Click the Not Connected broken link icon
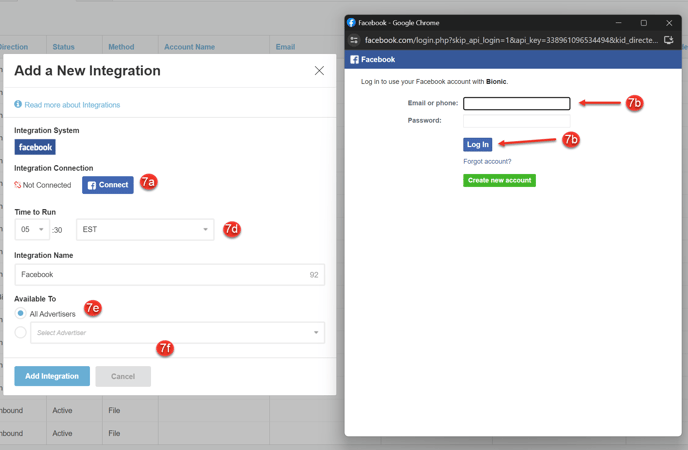 click(18, 185)
